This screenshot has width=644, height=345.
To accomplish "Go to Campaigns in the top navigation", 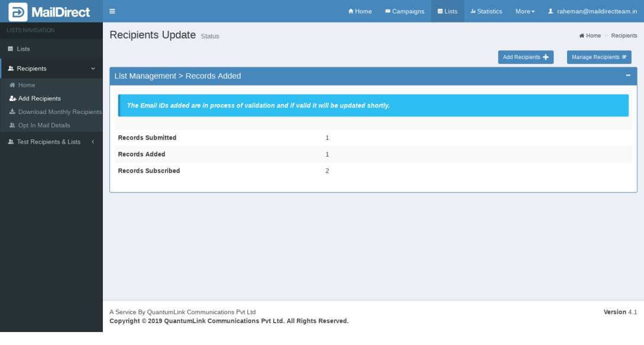I will pyautogui.click(x=404, y=11).
